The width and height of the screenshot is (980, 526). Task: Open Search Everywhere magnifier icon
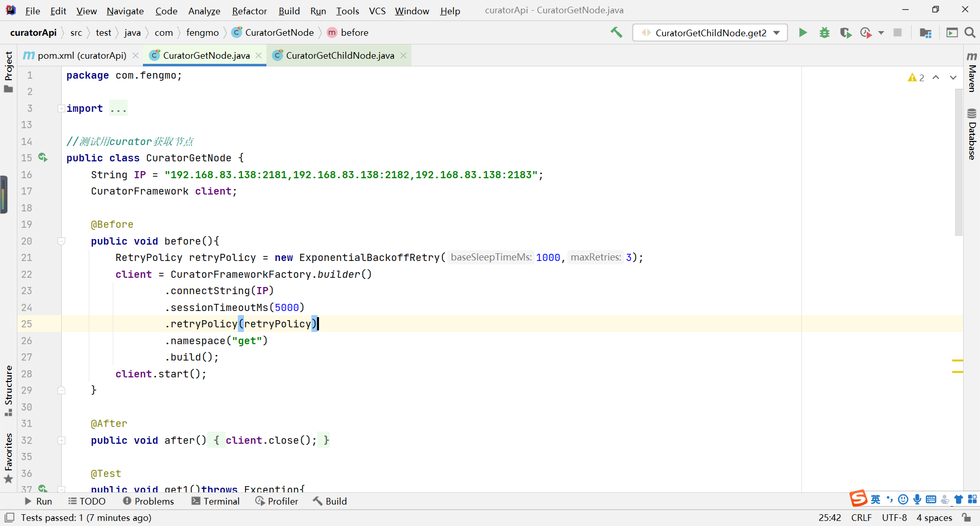[x=970, y=33]
